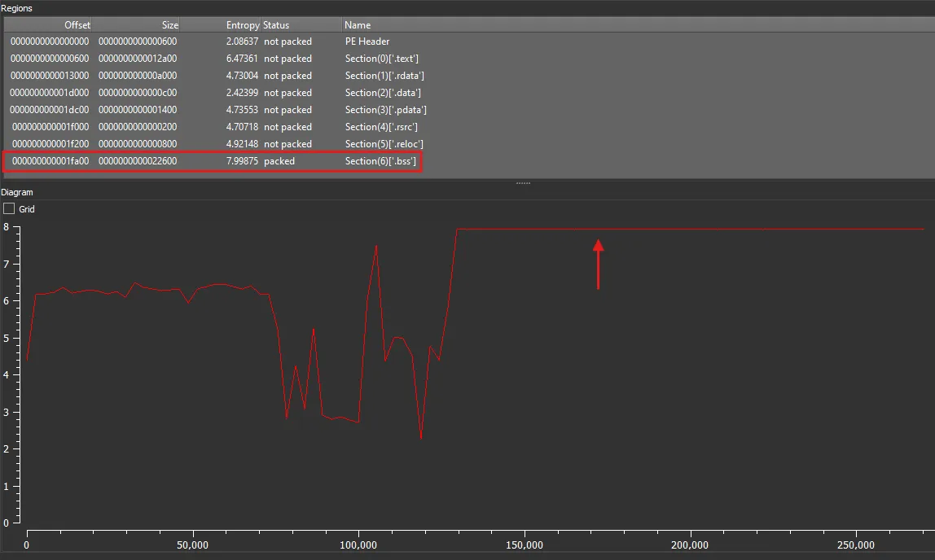Select the Section(0) '.text' row
Screen dimensions: 935x560
pyautogui.click(x=381, y=59)
